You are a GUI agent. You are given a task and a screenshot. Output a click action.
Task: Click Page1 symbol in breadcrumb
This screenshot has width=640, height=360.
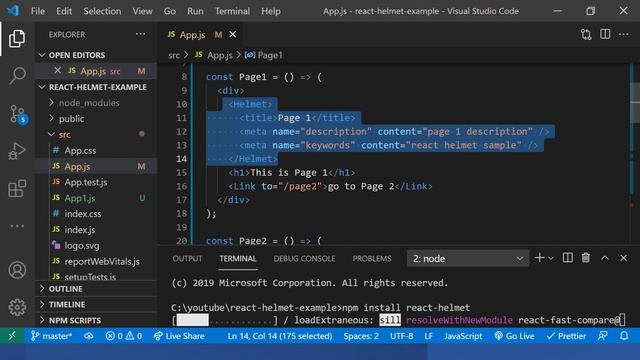(x=264, y=55)
